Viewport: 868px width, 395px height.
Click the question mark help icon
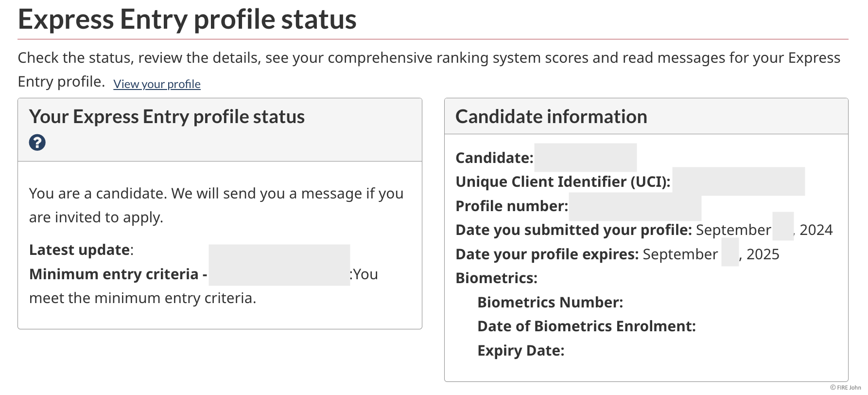pos(37,143)
